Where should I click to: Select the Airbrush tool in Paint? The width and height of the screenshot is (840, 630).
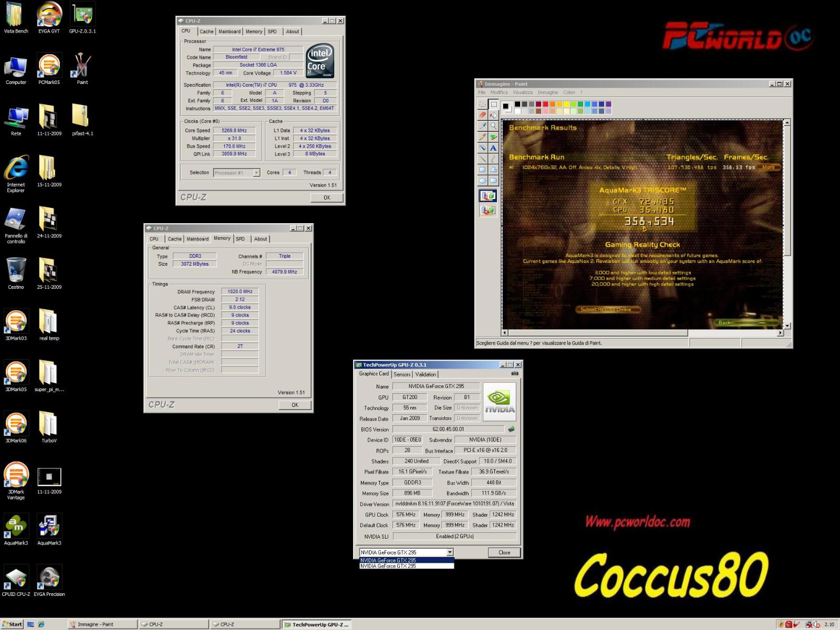(482, 148)
